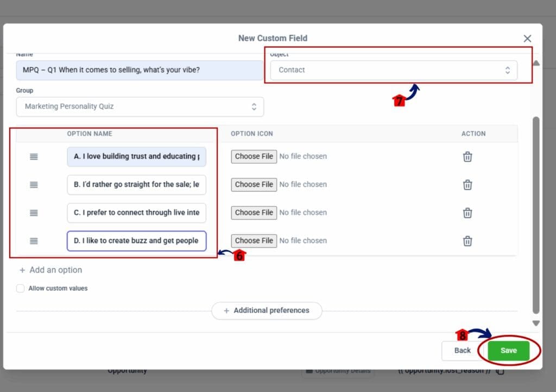This screenshot has height=392, width=556.
Task: Choose File for option A icon
Action: (x=254, y=156)
